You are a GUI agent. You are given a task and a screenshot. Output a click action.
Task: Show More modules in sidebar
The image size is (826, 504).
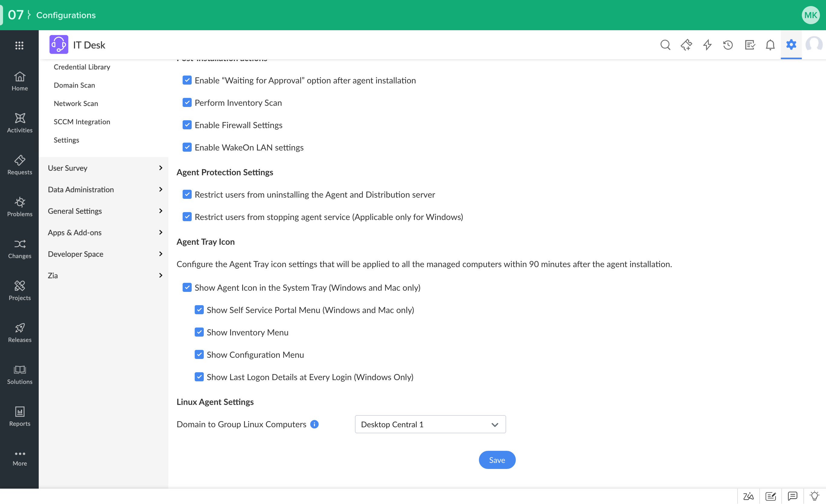(19, 458)
